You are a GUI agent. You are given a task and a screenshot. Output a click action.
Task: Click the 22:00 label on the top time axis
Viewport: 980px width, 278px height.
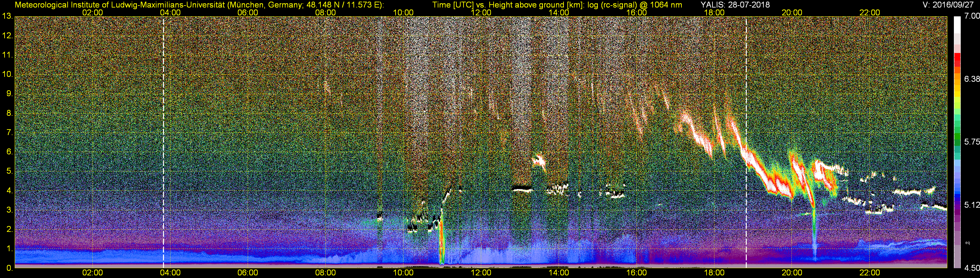(x=870, y=12)
